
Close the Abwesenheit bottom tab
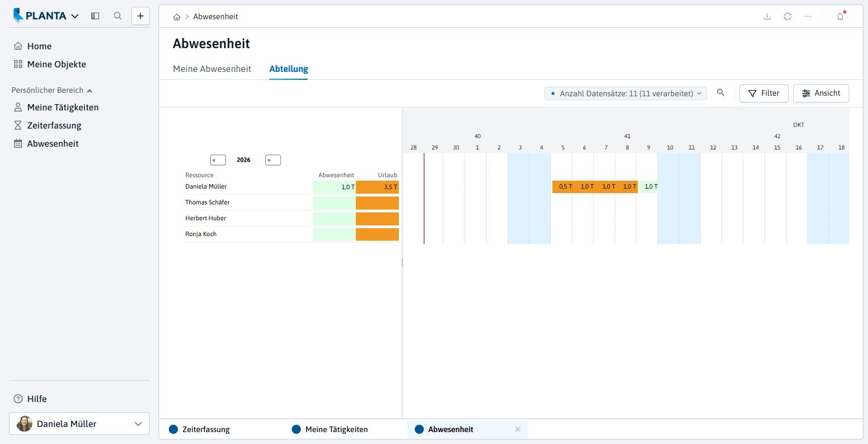click(x=517, y=429)
